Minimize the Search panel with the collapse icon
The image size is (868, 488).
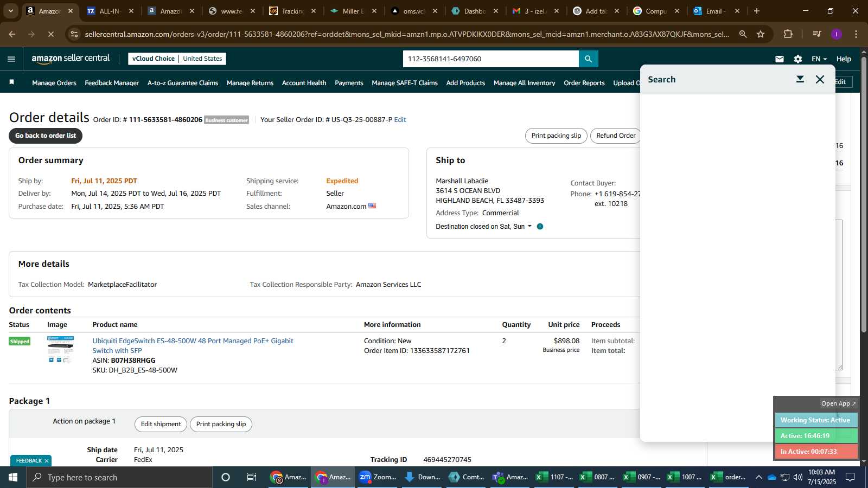tap(800, 79)
